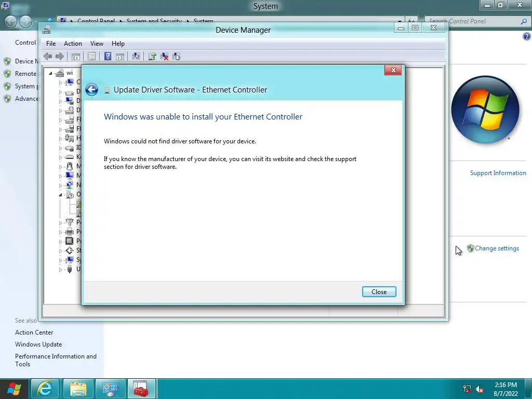This screenshot has height=399, width=532.
Task: Select the Network adapters icon in device tree
Action: point(69,185)
